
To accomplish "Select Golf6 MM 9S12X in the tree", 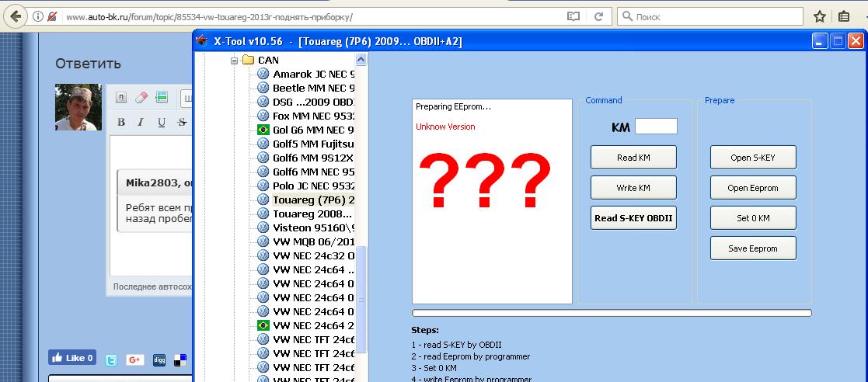I will pyautogui.click(x=313, y=158).
